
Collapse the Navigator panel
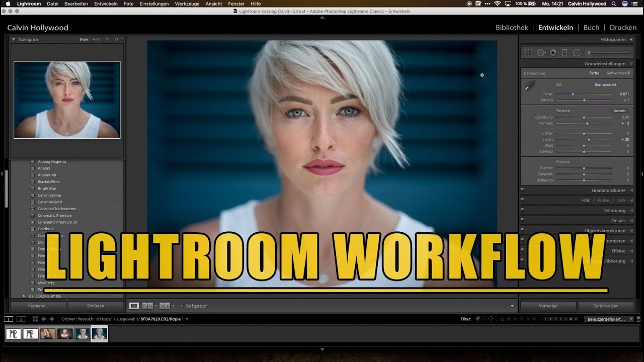point(14,39)
